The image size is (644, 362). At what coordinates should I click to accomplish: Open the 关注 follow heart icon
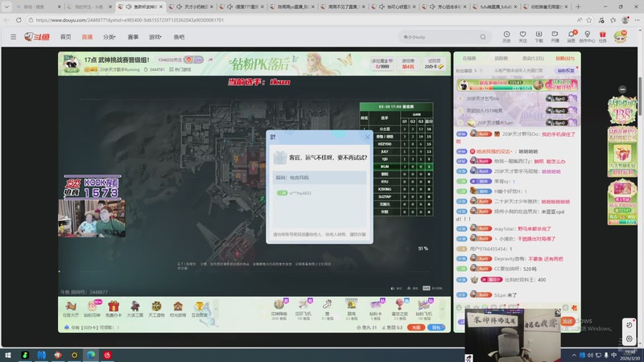coord(522,36)
